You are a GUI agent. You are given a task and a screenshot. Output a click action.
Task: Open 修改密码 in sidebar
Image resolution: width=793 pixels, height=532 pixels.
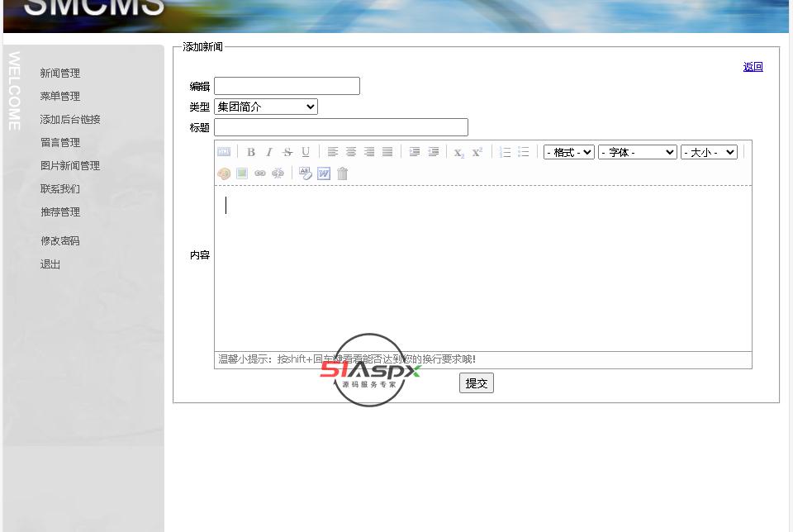[60, 240]
